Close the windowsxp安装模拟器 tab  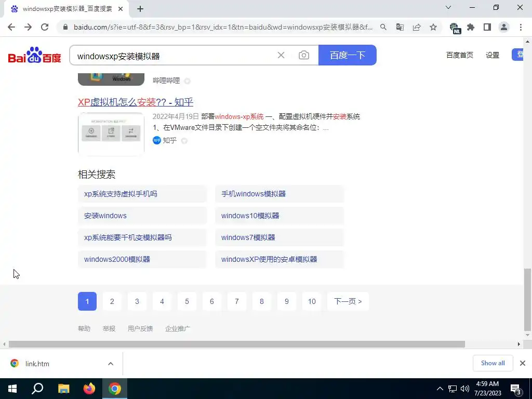(121, 9)
